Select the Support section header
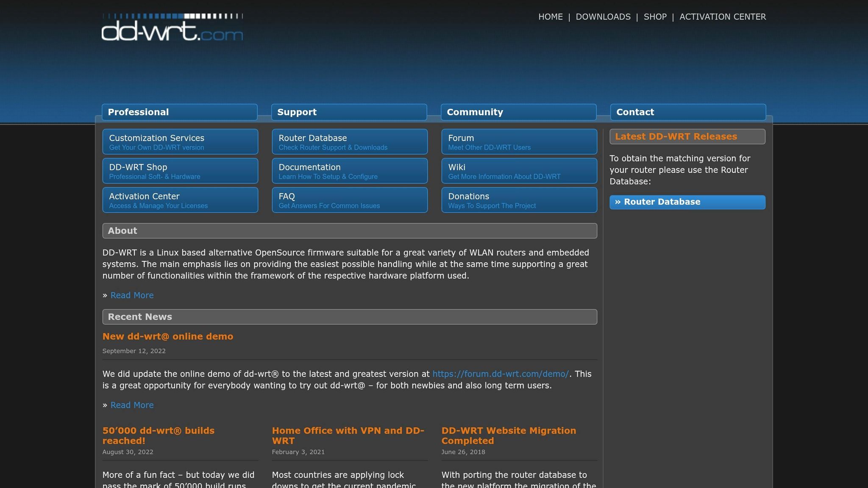Screen dimensions: 868x488 point(349,112)
